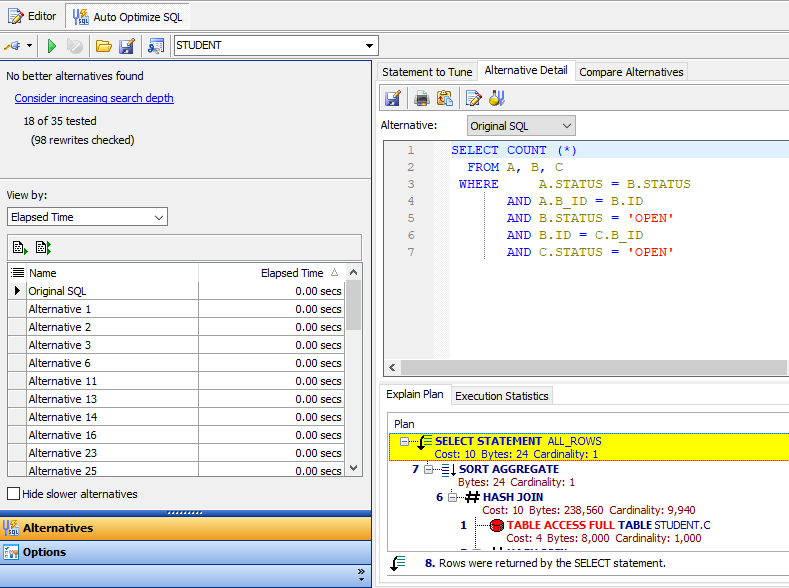789x588 pixels.
Task: Click the Alternatives panel bar
Action: [x=186, y=528]
